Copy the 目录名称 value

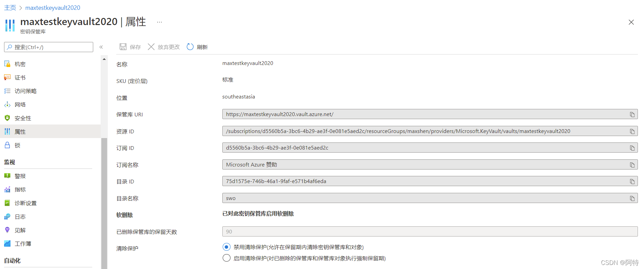tap(632, 198)
